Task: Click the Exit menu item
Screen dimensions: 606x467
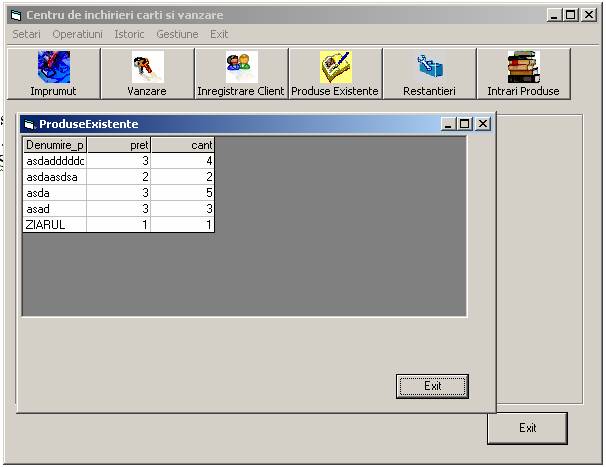Action: click(219, 34)
